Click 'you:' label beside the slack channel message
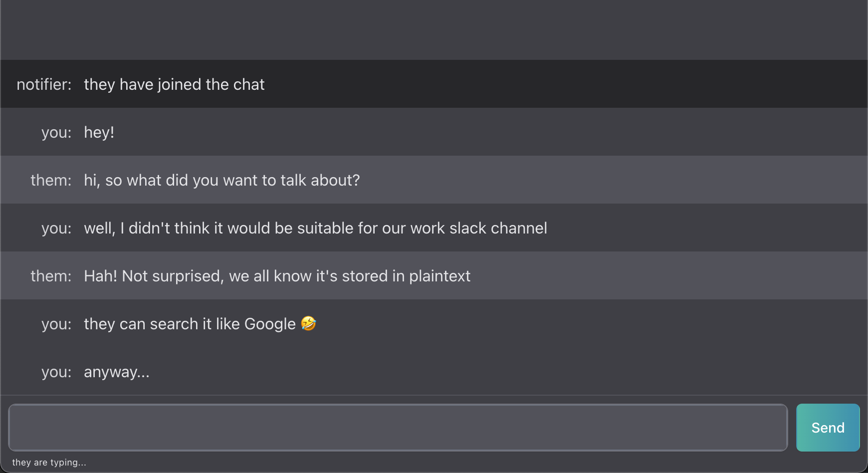The image size is (868, 473). [56, 228]
